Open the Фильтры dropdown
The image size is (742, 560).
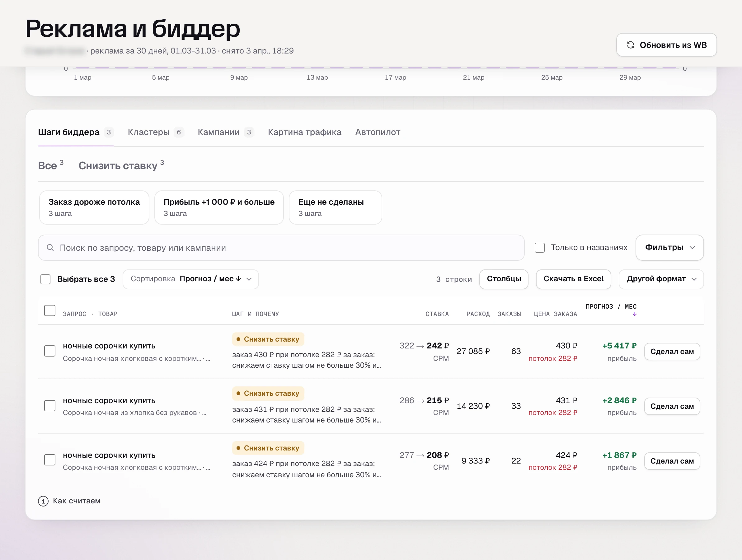point(669,247)
